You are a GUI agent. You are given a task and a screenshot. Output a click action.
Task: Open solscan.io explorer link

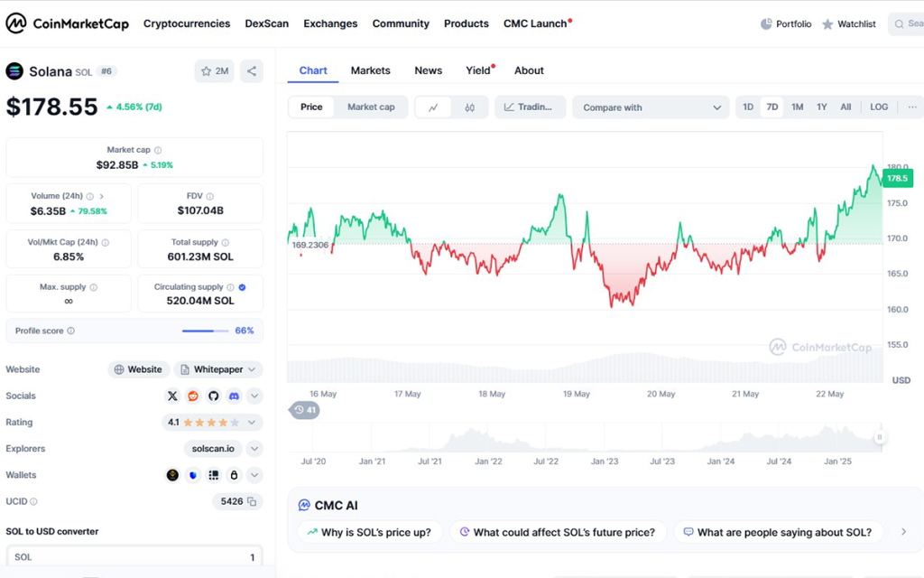tap(213, 449)
